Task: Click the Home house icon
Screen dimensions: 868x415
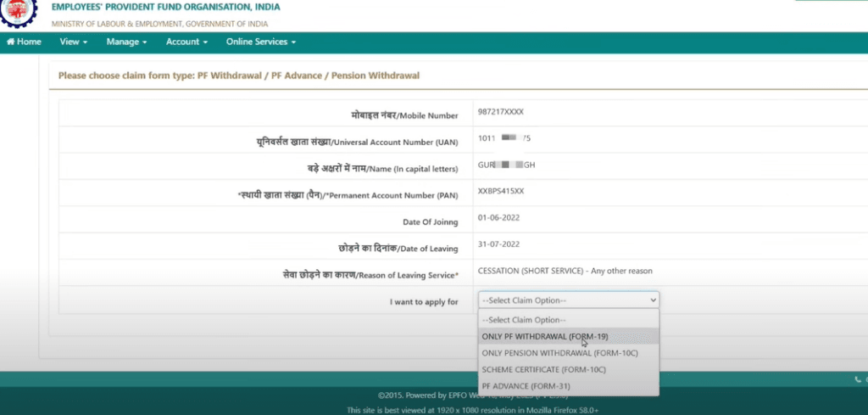Action: 11,42
